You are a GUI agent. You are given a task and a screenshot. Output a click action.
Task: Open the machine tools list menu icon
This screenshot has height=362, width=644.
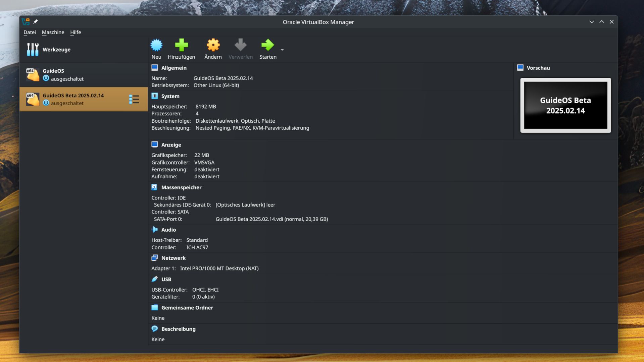pos(134,99)
